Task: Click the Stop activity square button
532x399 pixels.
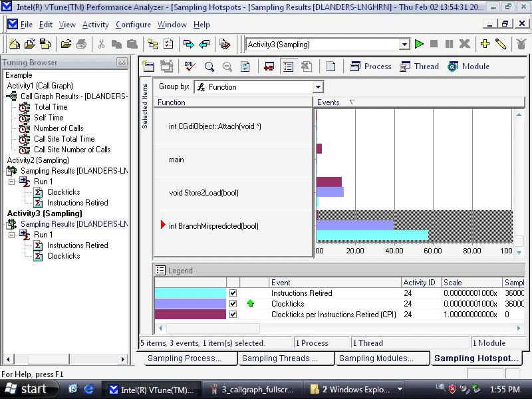Action: (x=434, y=44)
